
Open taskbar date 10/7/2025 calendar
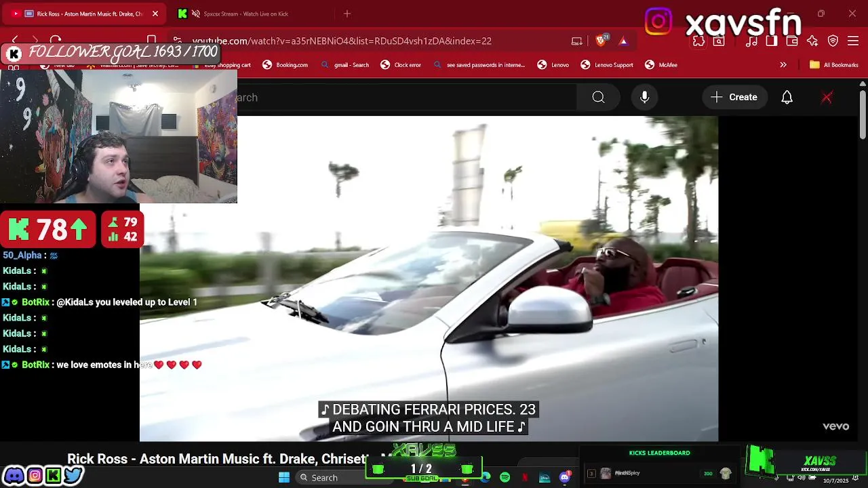835,481
